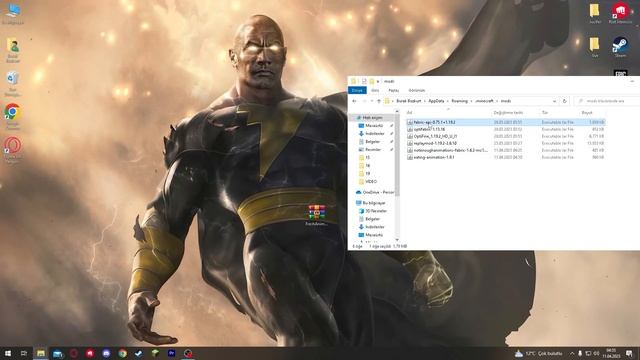The width and height of the screenshot is (640, 360).
Task: Click the back arrow in Explorer
Action: coord(354,101)
